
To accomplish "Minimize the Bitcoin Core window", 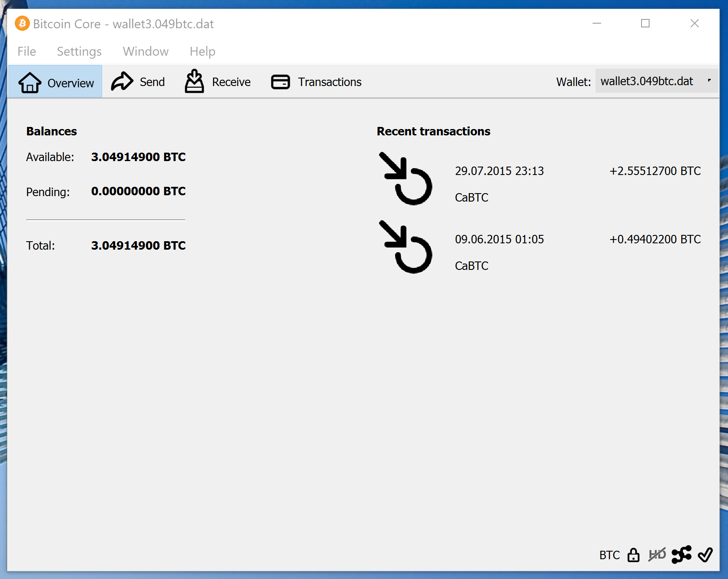I will 596,23.
